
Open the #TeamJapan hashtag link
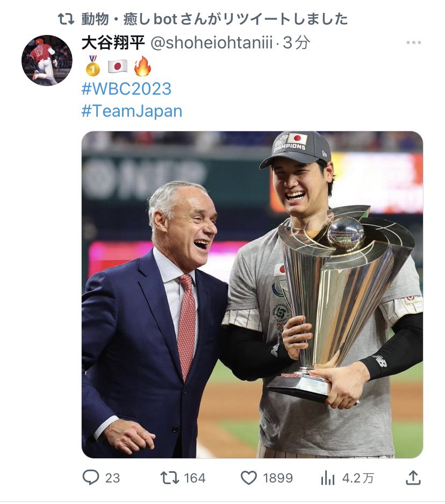[132, 111]
